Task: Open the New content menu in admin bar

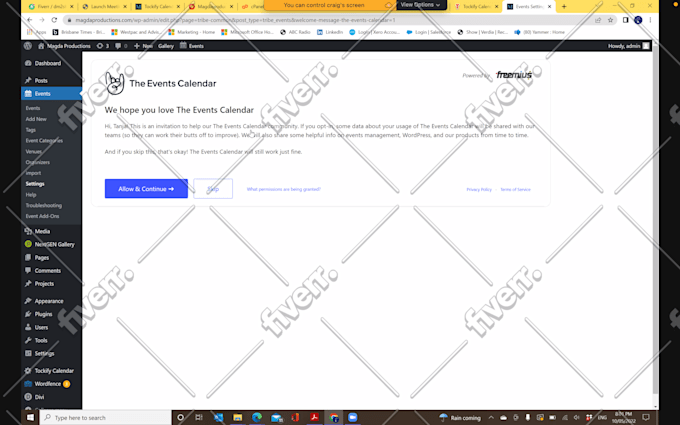Action: click(x=143, y=46)
